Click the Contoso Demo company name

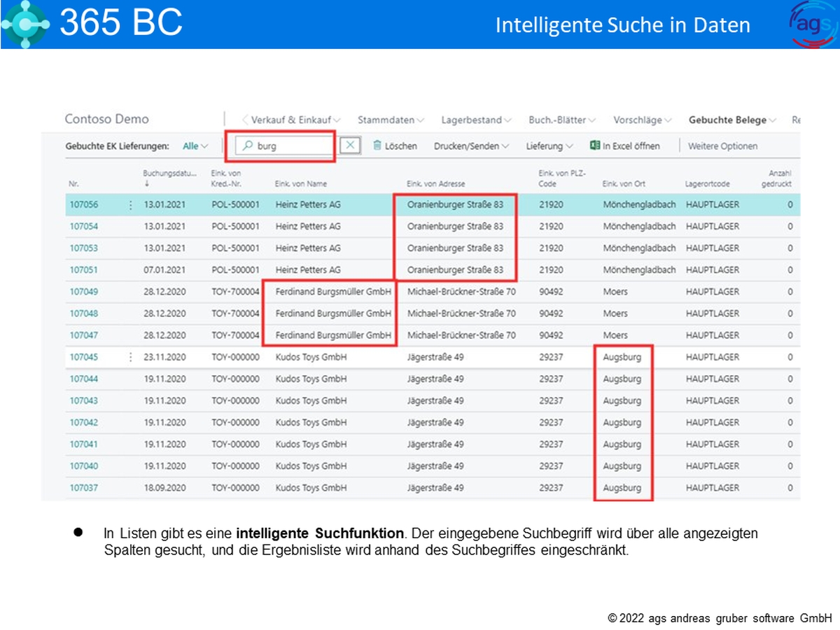(x=106, y=119)
